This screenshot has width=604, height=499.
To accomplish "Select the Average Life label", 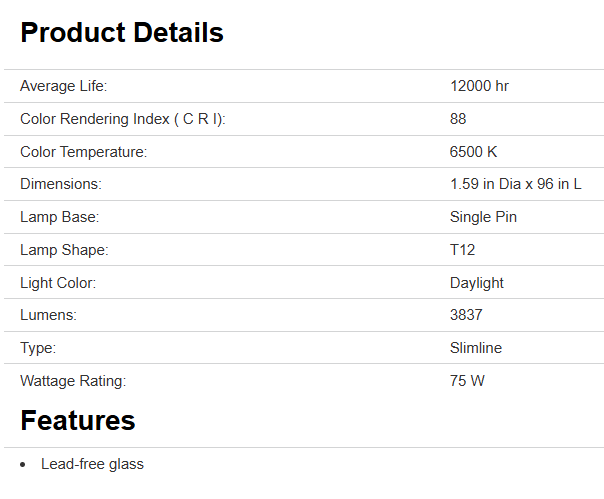I will coord(64,86).
